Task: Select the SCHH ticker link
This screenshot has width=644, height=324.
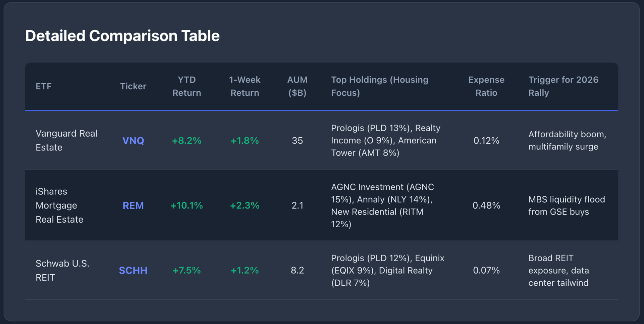Action: (133, 270)
